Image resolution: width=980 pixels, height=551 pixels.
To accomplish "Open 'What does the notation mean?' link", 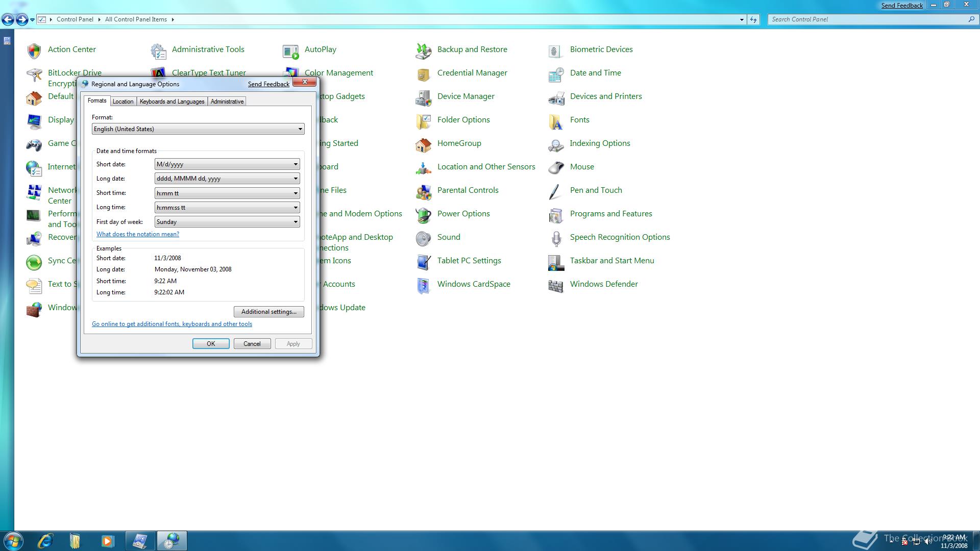I will pyautogui.click(x=138, y=234).
